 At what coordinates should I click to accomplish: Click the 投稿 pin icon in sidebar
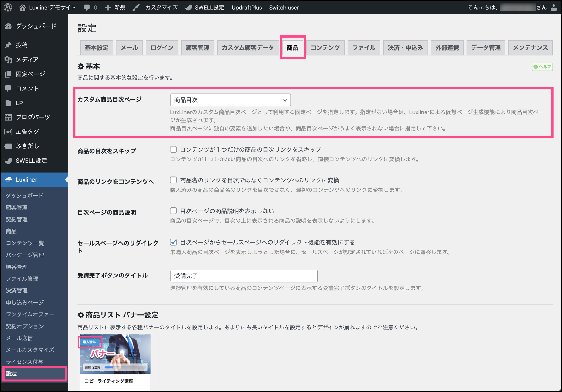pyautogui.click(x=8, y=45)
